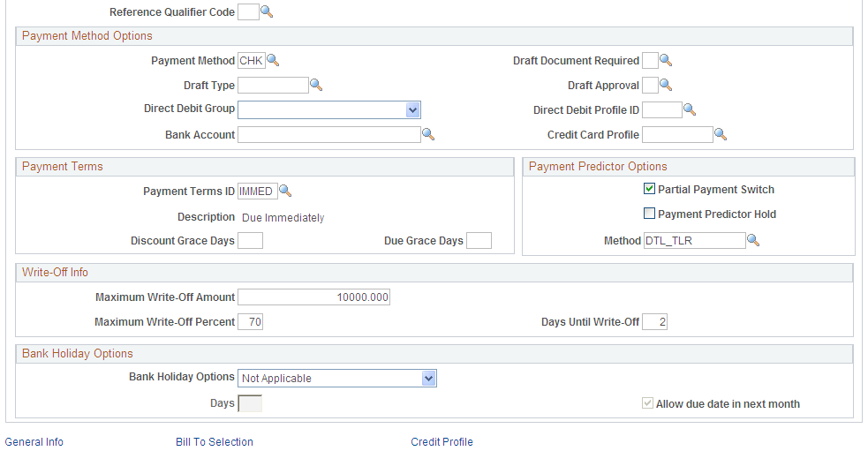
Task: Click into Bank Account field
Action: point(328,134)
